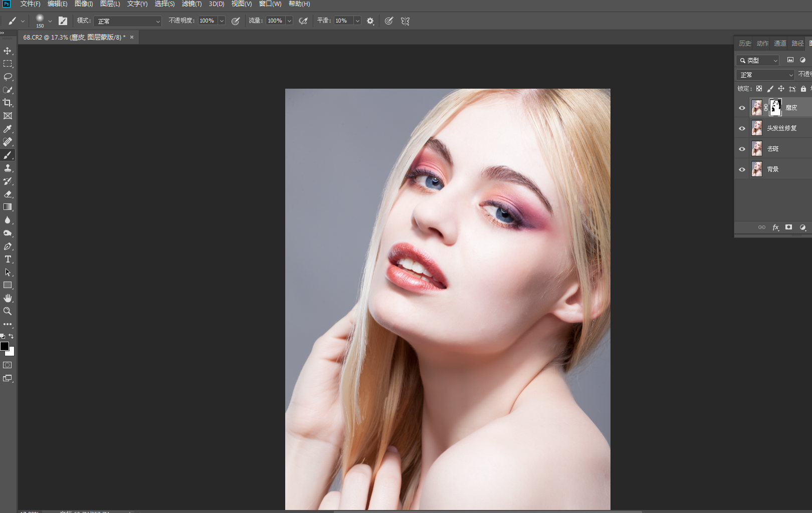Select the History Brush tool

click(8, 181)
